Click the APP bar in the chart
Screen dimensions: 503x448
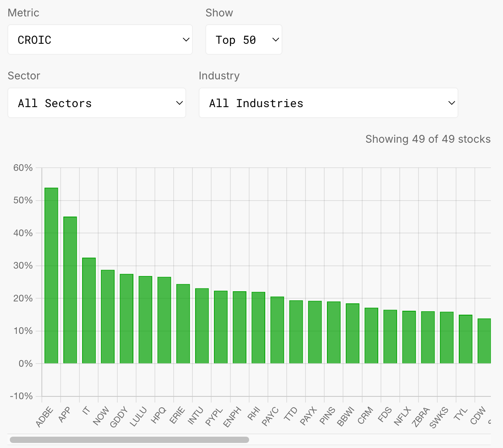tap(70, 290)
